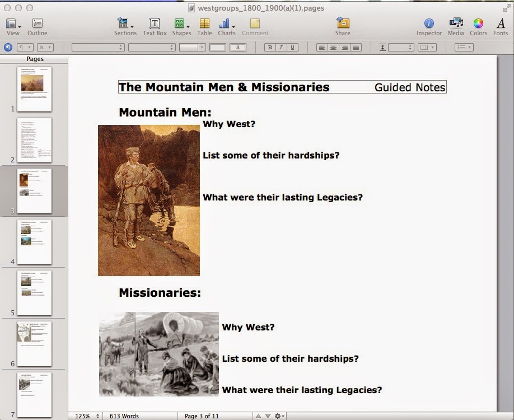Add a Comment

click(255, 26)
